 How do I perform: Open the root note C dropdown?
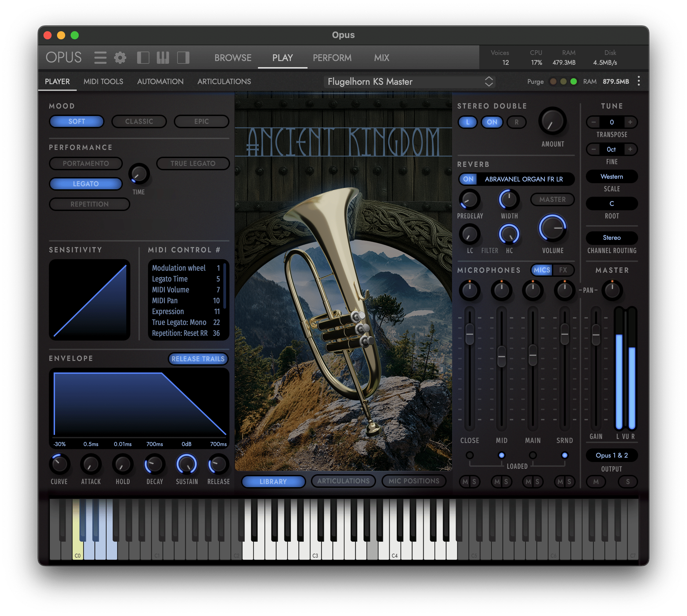612,204
